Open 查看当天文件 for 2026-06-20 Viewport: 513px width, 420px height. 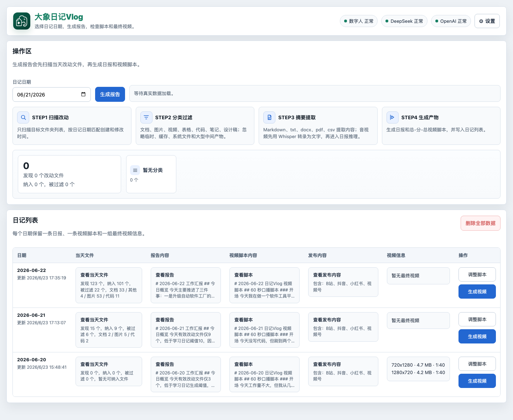(109, 371)
